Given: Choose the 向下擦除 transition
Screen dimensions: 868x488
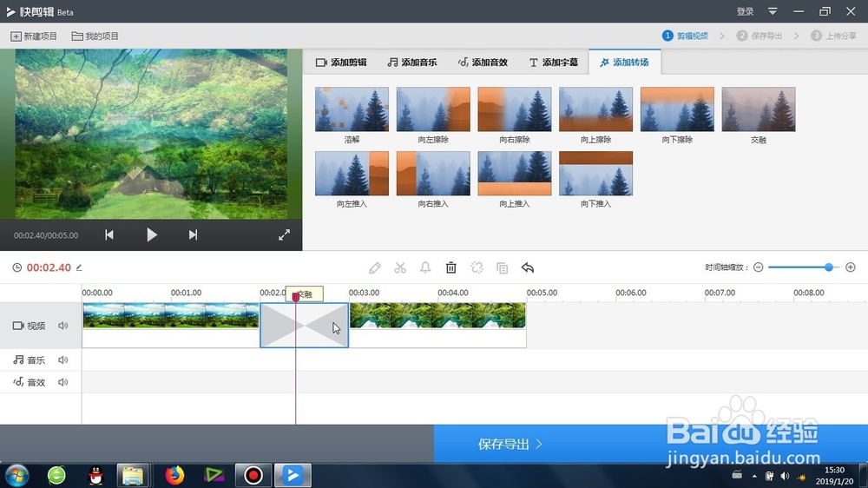Looking at the screenshot, I should coord(677,109).
